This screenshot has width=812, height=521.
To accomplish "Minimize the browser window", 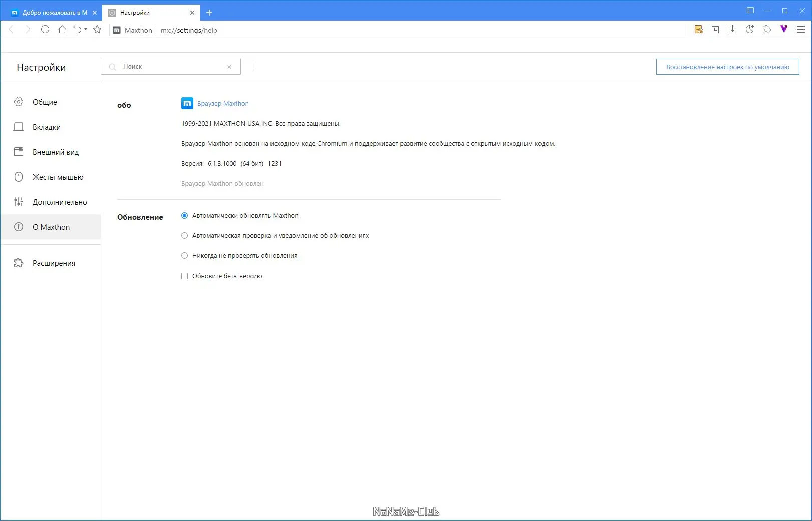I will 767,11.
